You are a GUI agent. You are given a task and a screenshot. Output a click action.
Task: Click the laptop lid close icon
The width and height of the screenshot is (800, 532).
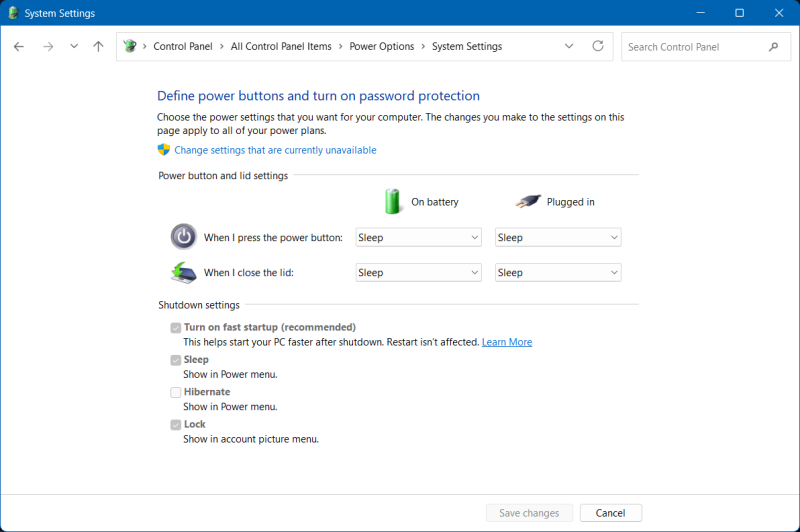[x=183, y=272]
